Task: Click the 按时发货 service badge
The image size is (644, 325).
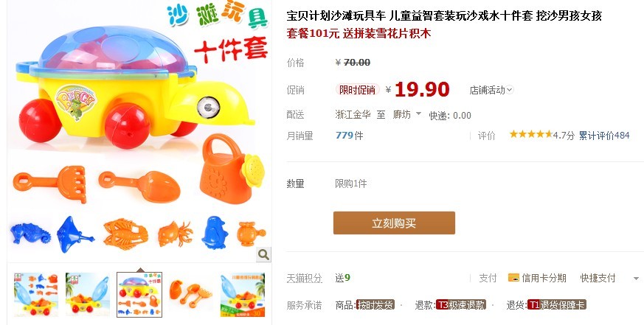Action: [x=375, y=305]
